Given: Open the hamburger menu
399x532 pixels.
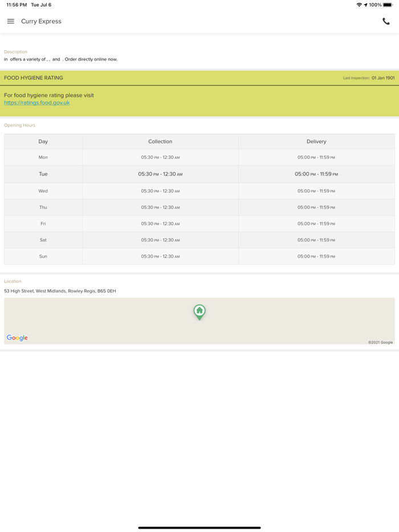Looking at the screenshot, I should pos(10,21).
